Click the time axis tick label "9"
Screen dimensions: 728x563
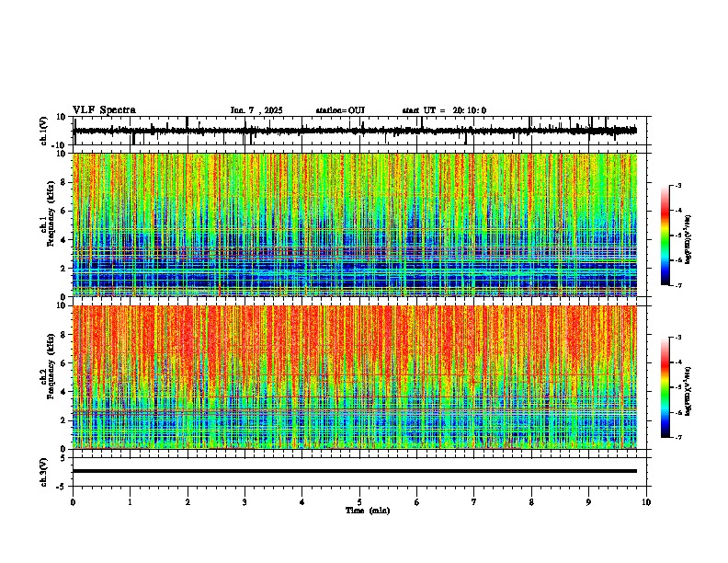click(588, 502)
